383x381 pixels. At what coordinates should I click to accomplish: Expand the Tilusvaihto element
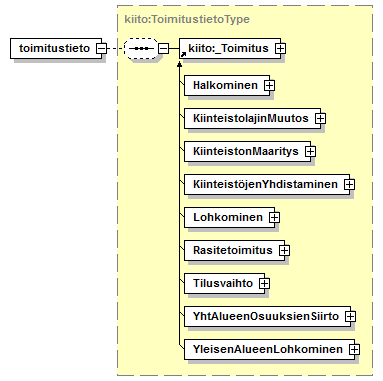pyautogui.click(x=264, y=284)
